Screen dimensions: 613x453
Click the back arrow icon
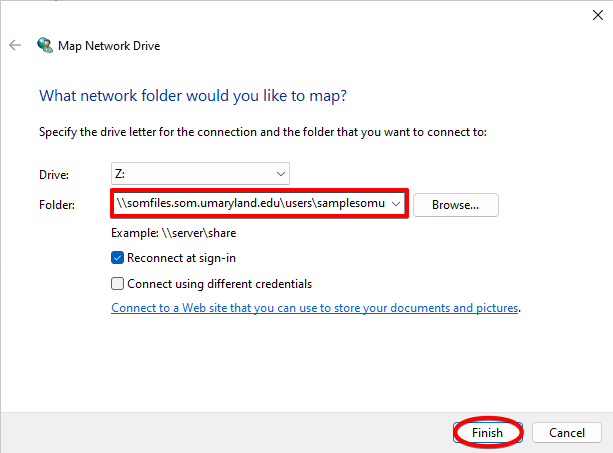(15, 45)
